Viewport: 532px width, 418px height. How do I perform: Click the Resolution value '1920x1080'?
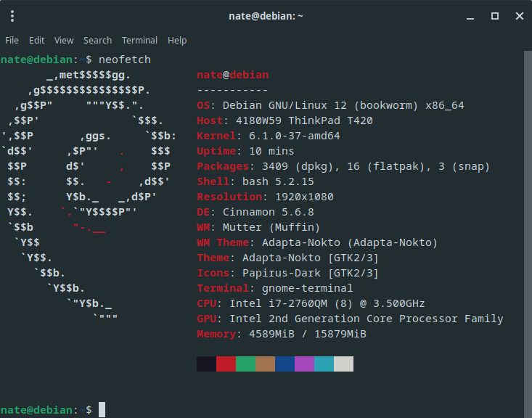point(304,197)
